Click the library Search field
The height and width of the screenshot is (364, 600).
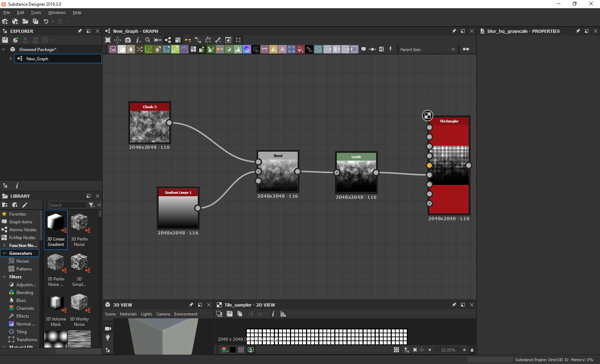click(67, 205)
